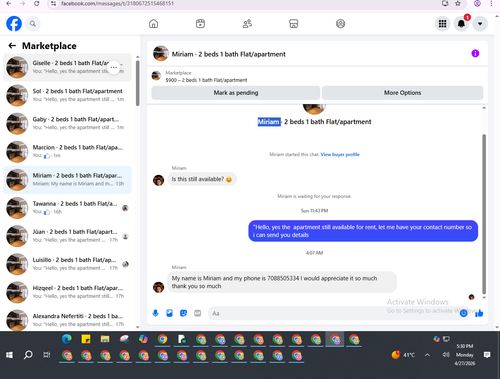Open the Juan conversation
500x379 pixels.
pyautogui.click(x=67, y=236)
